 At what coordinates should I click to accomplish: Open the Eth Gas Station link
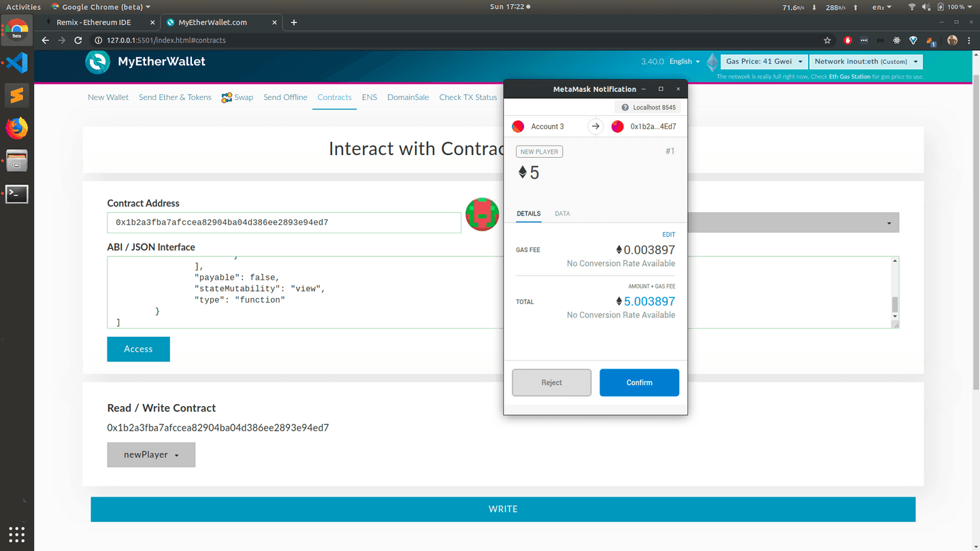click(849, 77)
